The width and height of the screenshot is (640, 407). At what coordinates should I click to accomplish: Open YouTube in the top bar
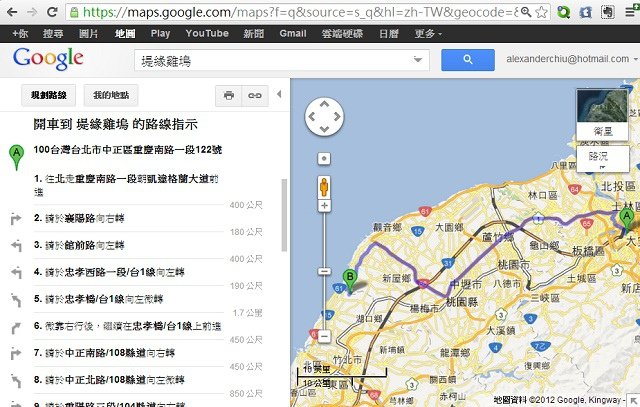coord(207,33)
